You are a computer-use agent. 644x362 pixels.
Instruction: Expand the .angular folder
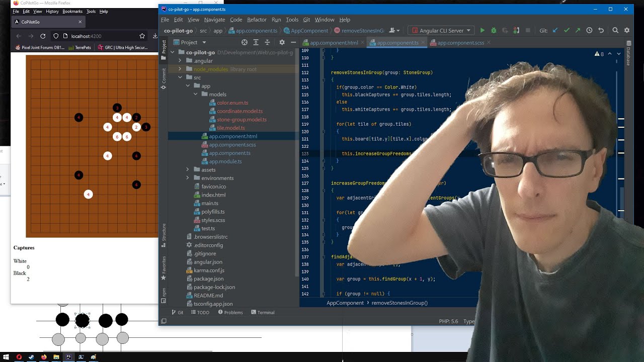pos(180,61)
